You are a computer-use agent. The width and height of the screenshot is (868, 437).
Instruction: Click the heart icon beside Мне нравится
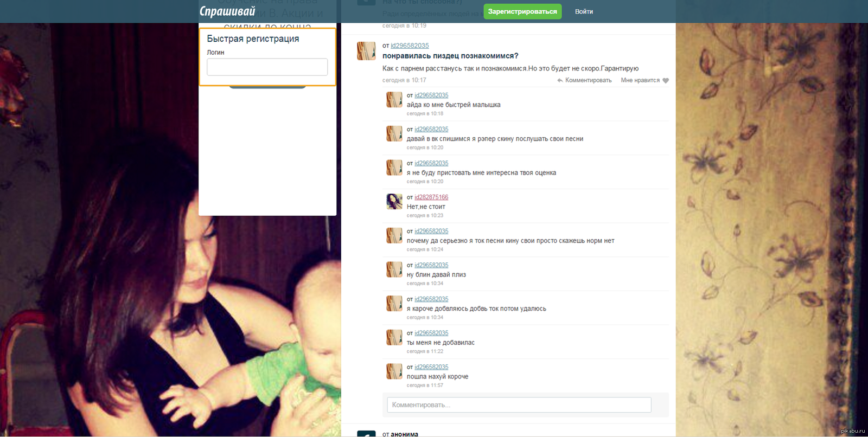point(666,81)
